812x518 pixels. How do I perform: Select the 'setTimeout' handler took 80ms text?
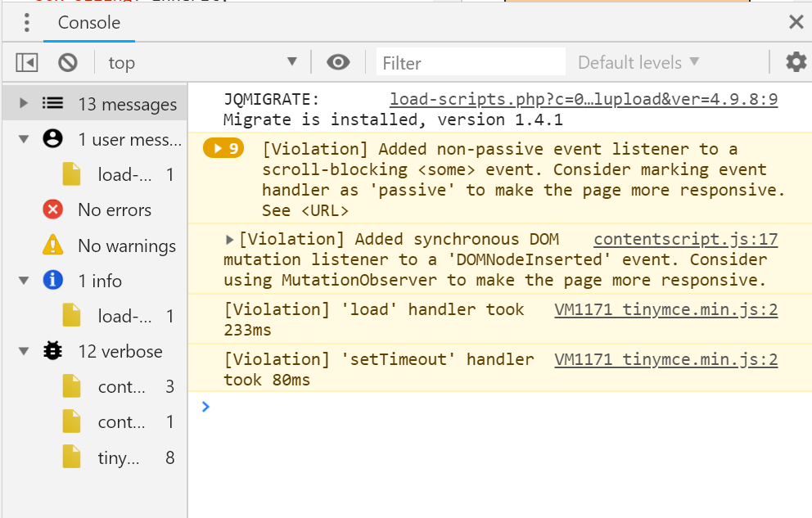click(x=378, y=370)
